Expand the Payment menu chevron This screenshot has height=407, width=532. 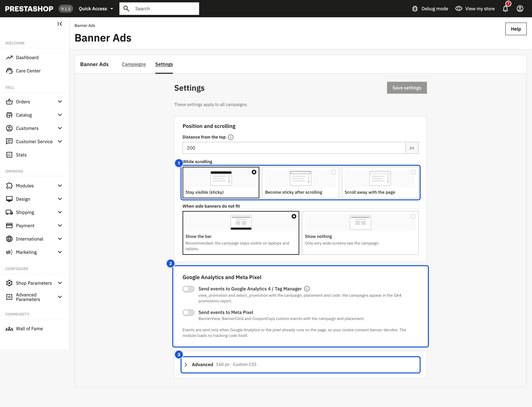tap(60, 226)
